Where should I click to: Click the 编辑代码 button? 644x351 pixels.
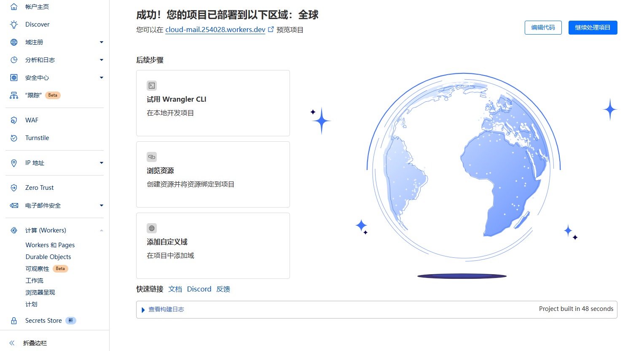coord(543,27)
